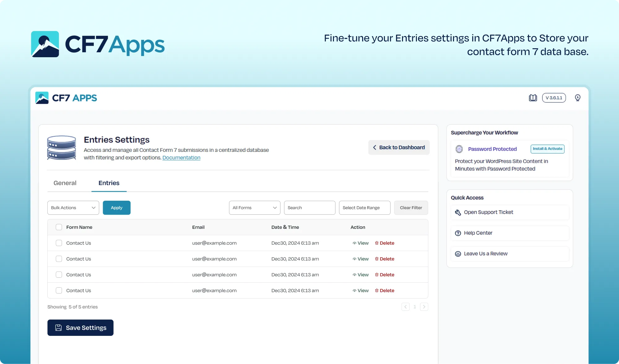Image resolution: width=619 pixels, height=364 pixels.
Task: Click the first row's user@example.com email
Action: 214,243
